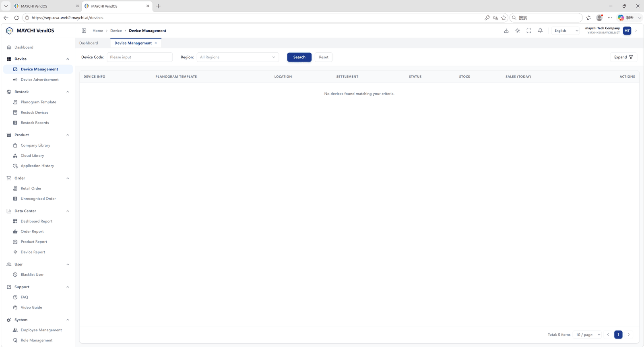
Task: Open a new browser tab
Action: [158, 6]
